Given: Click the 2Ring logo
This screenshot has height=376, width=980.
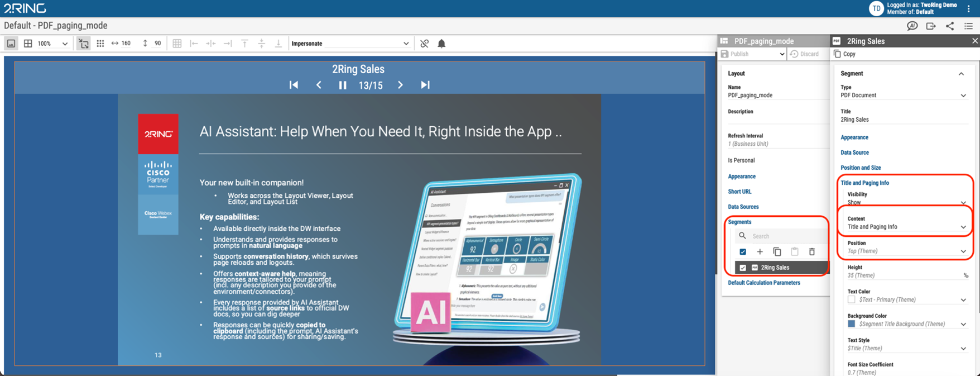Looking at the screenshot, I should (25, 8).
